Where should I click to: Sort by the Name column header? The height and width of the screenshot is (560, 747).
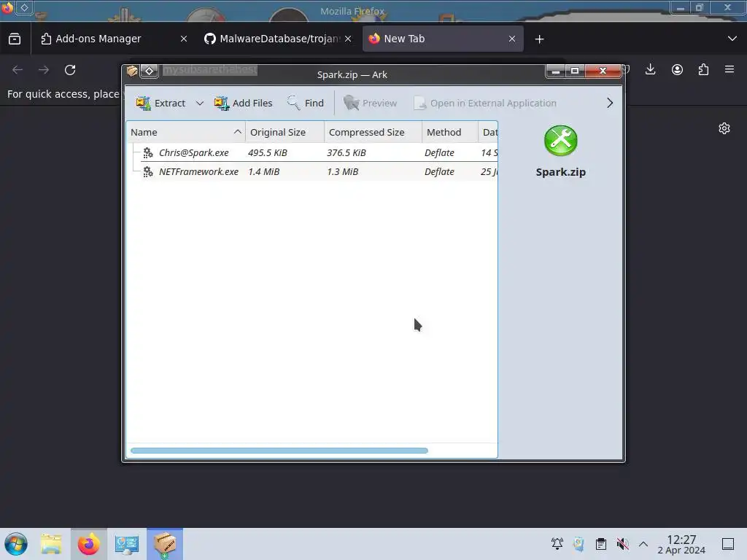pyautogui.click(x=186, y=132)
